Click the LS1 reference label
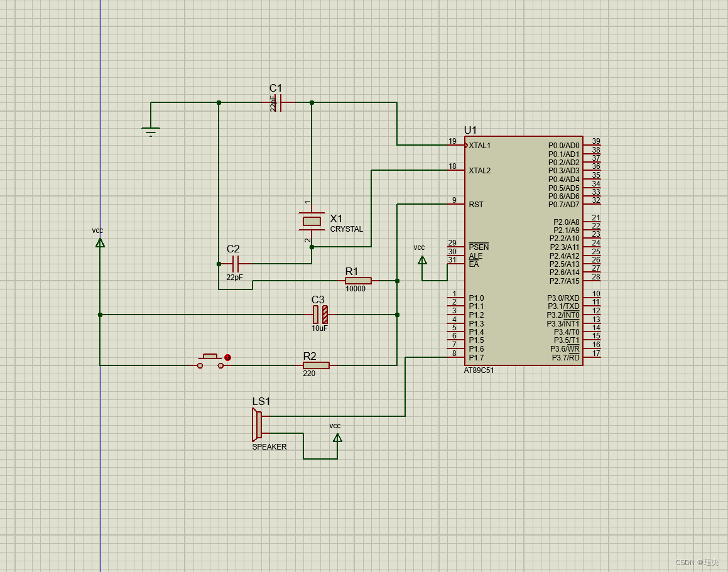 (x=261, y=401)
